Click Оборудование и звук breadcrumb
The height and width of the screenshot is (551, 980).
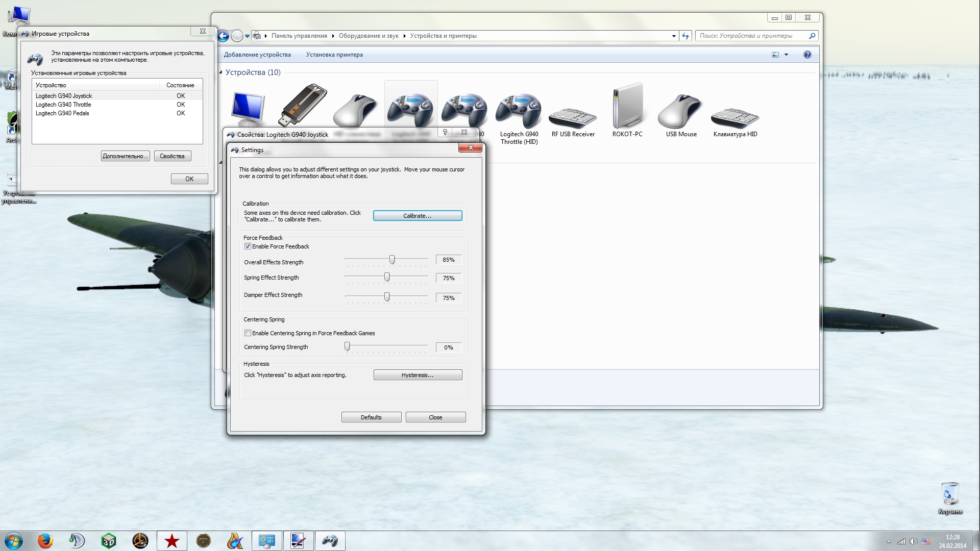pos(369,36)
